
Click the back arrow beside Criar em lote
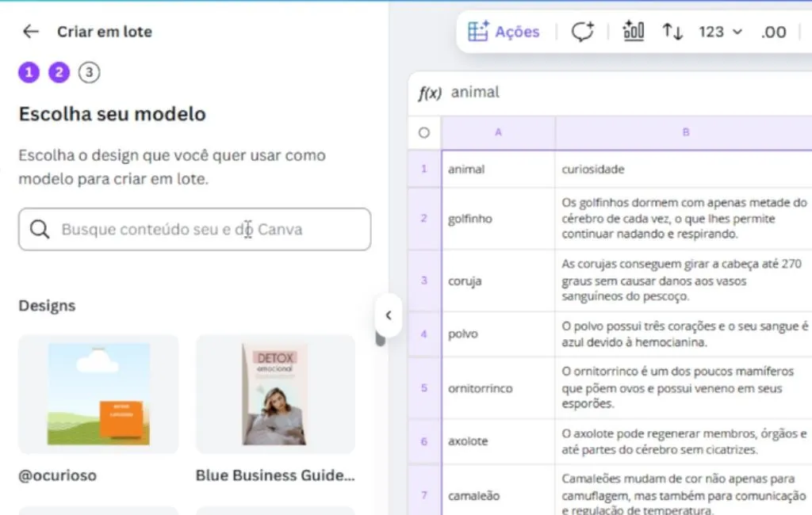(30, 32)
